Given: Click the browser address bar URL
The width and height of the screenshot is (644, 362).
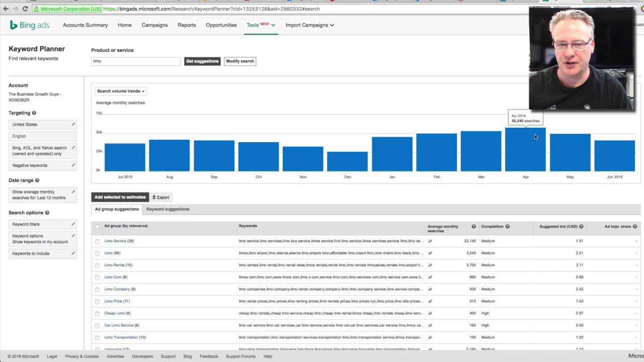Looking at the screenshot, I should pyautogui.click(x=211, y=9).
